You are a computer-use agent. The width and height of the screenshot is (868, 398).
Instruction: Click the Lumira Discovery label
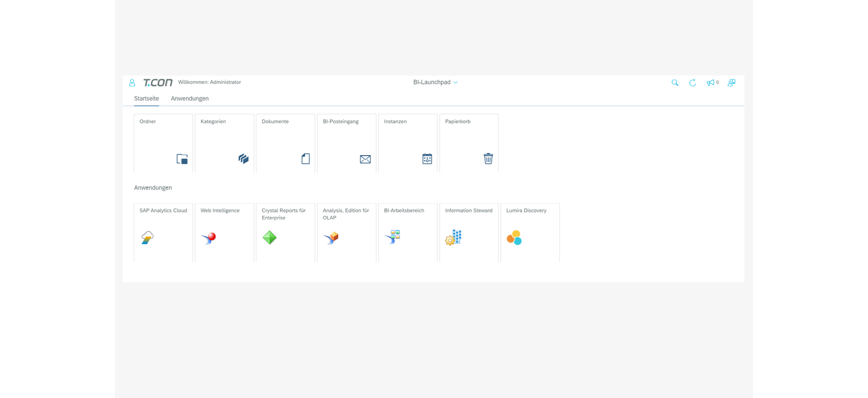[x=526, y=210]
